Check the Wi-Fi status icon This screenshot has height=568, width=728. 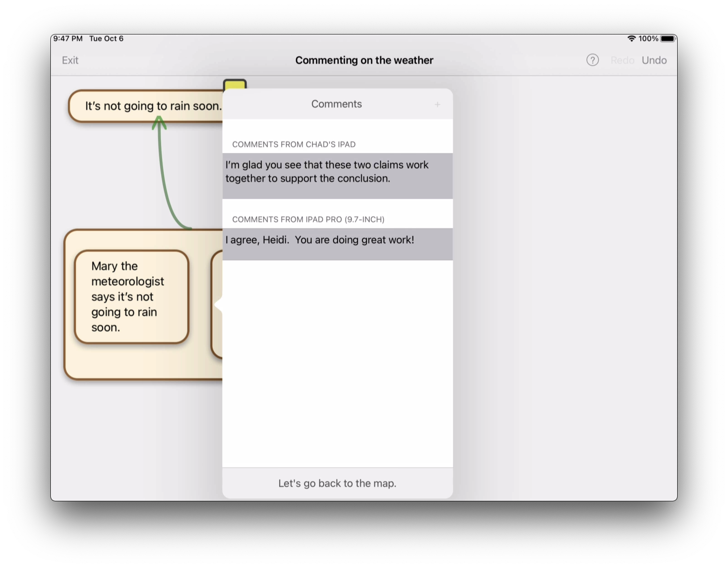coord(631,39)
